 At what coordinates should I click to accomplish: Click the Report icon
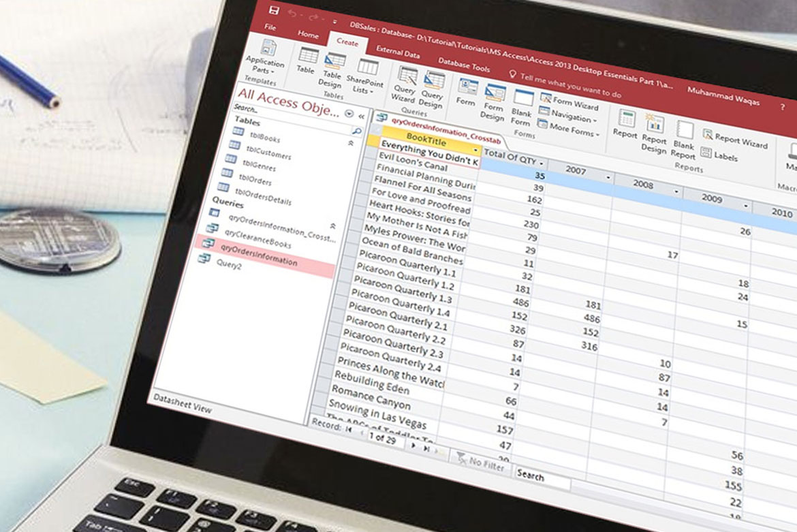pos(626,123)
